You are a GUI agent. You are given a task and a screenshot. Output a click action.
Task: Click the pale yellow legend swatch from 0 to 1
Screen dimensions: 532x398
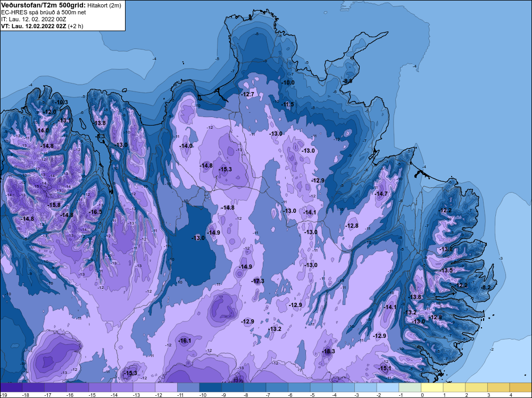(x=432, y=387)
